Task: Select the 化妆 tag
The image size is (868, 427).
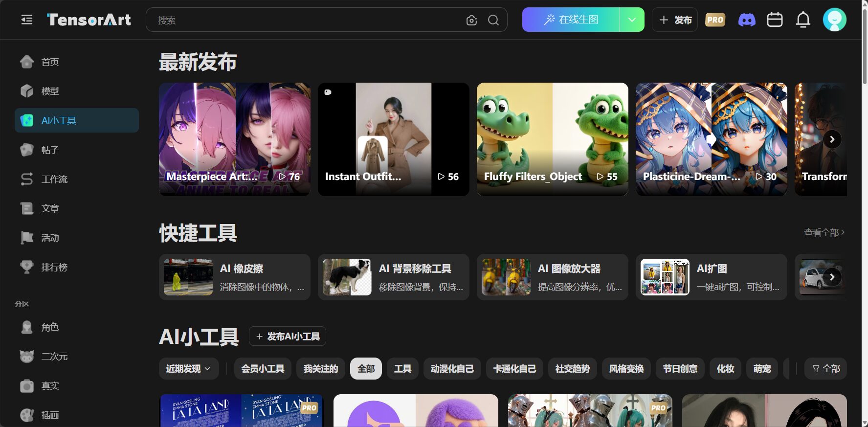Action: 725,369
